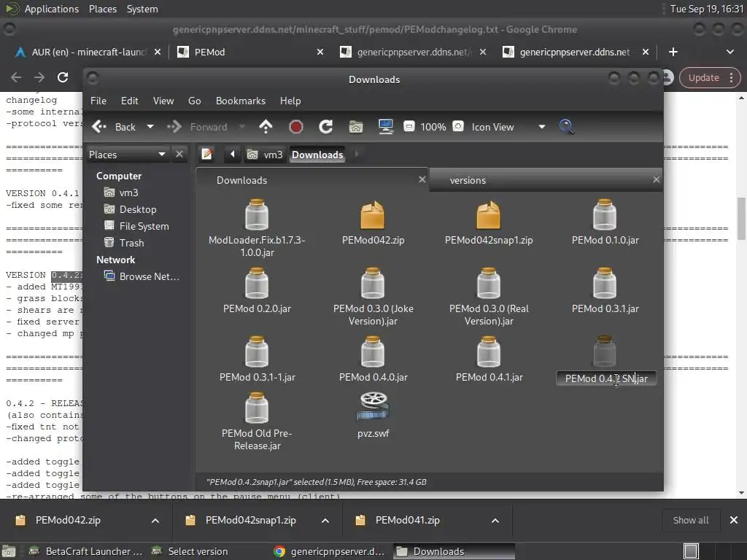The height and width of the screenshot is (560, 747).
Task: Click the Chrome Update button
Action: pyautogui.click(x=710, y=77)
